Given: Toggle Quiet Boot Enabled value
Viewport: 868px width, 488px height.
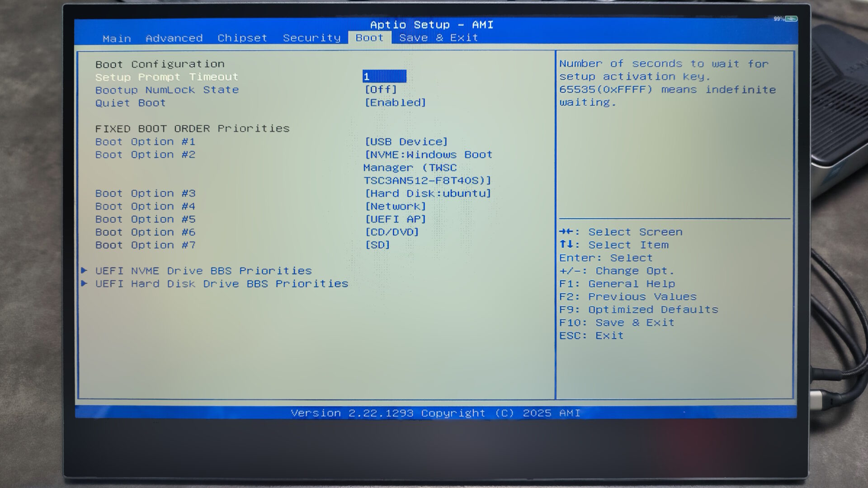Looking at the screenshot, I should pos(395,103).
